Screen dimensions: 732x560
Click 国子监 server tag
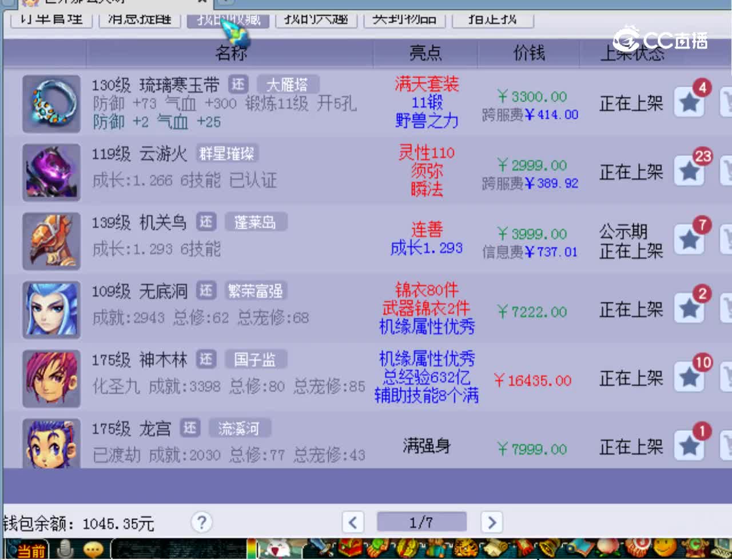(x=255, y=359)
